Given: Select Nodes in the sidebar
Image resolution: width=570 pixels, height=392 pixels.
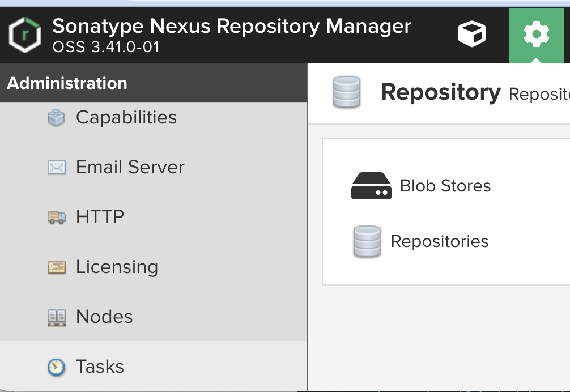Looking at the screenshot, I should 104,317.
